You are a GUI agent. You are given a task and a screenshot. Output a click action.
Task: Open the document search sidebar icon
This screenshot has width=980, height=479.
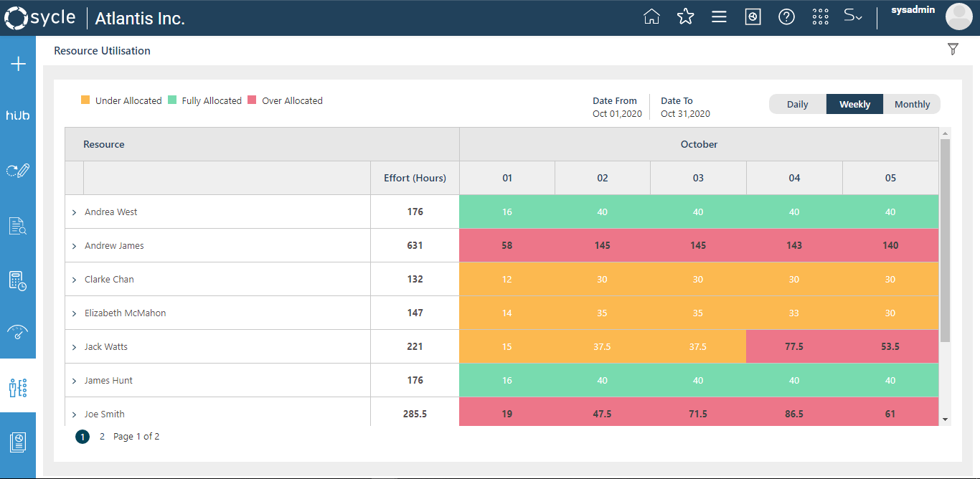tap(18, 226)
